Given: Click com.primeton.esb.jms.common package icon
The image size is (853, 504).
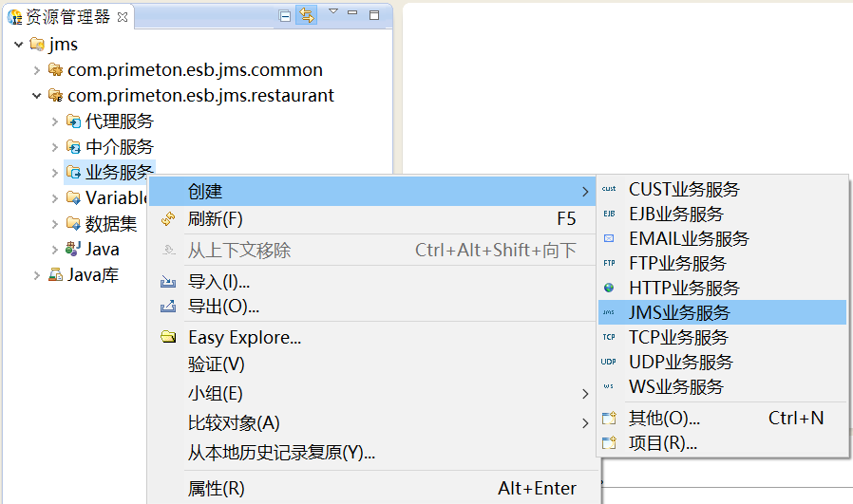Looking at the screenshot, I should [x=55, y=69].
